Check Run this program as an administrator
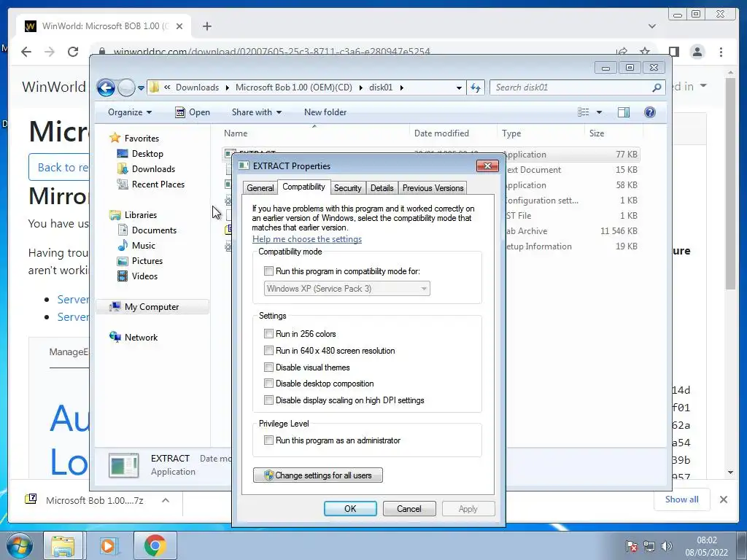The height and width of the screenshot is (560, 747). pos(268,440)
